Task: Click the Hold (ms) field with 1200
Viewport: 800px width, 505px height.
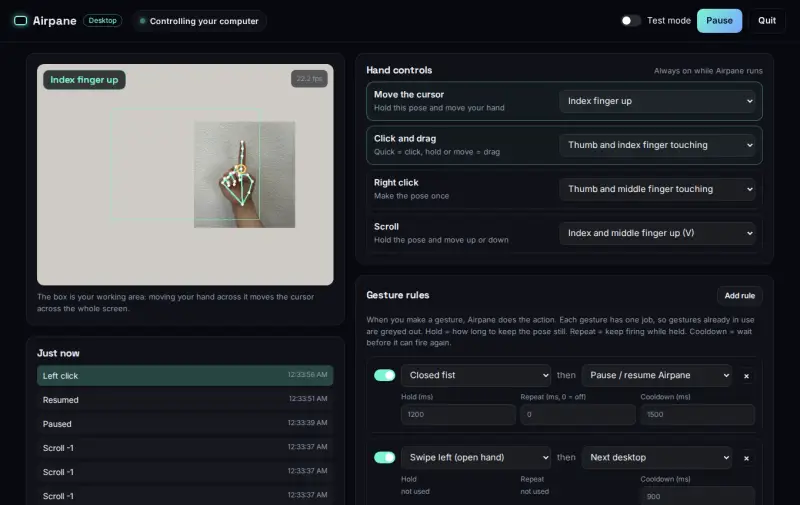Action: click(458, 415)
